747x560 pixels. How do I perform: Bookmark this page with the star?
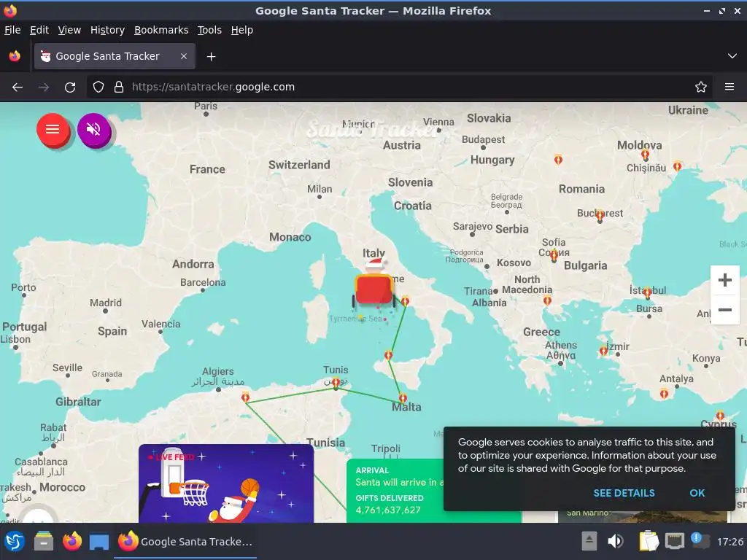(701, 87)
